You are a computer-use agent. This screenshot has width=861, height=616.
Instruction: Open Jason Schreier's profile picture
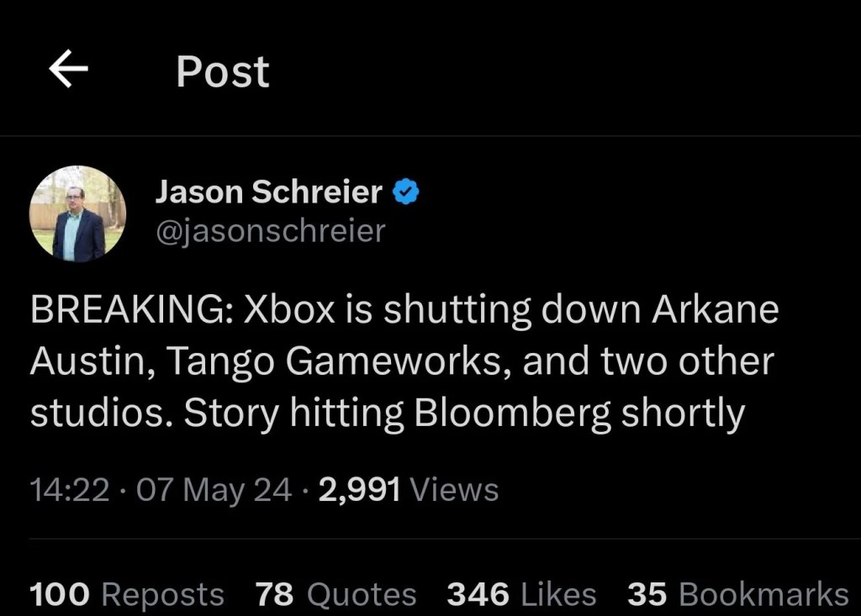[x=77, y=213]
